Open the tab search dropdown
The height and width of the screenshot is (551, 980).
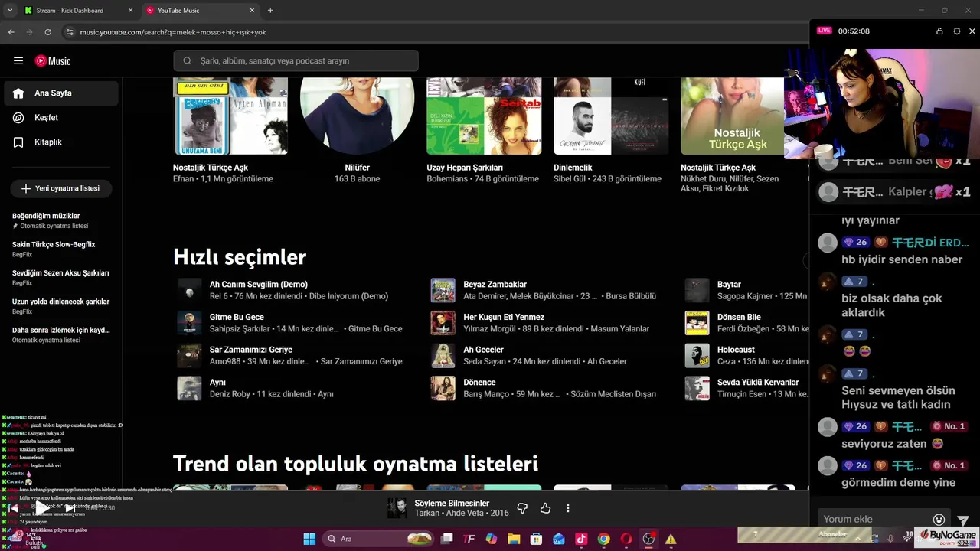click(9, 11)
